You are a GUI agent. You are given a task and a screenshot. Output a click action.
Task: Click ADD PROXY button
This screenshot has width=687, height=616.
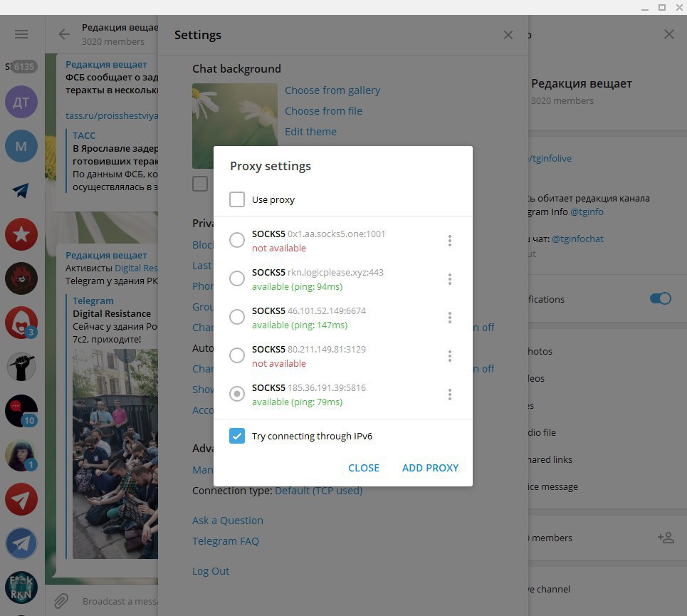(430, 468)
